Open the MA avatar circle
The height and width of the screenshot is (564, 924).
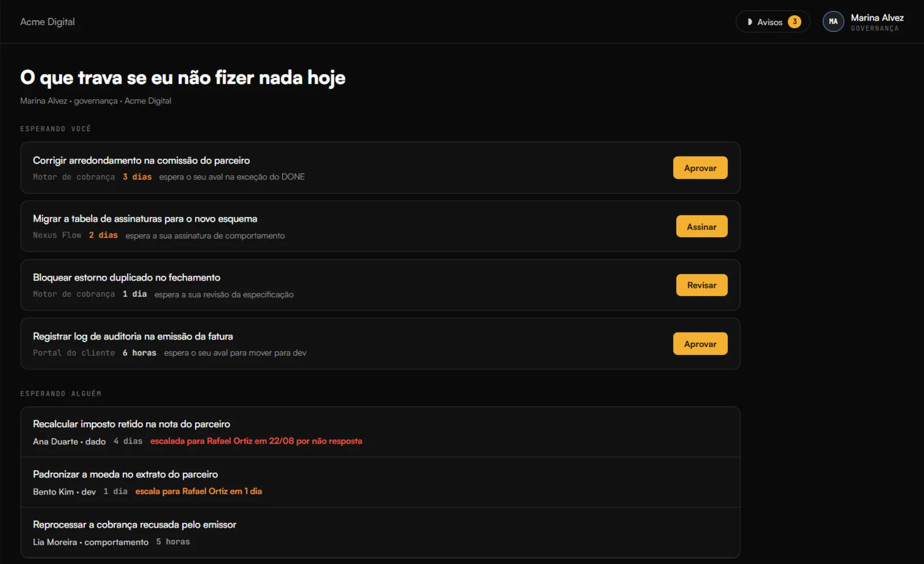(833, 22)
